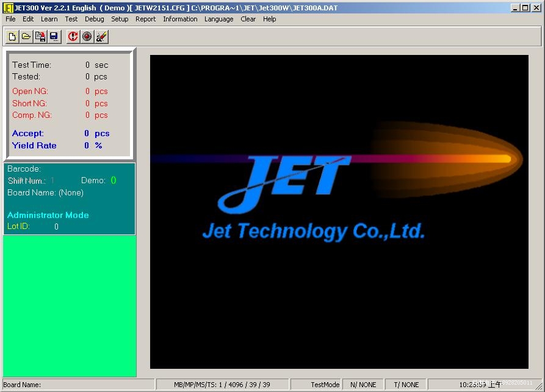This screenshot has height=392, width=545.
Task: Click the 'T/ NONE' status bar entry
Action: coord(406,384)
